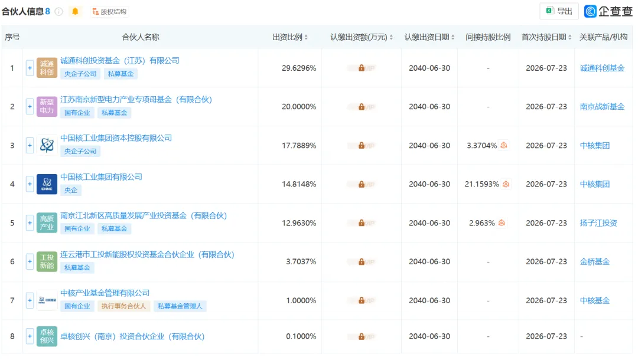The image size is (638, 364).
Task: Open 江苏南京新型电力产业专项母基金 link
Action: tap(136, 100)
